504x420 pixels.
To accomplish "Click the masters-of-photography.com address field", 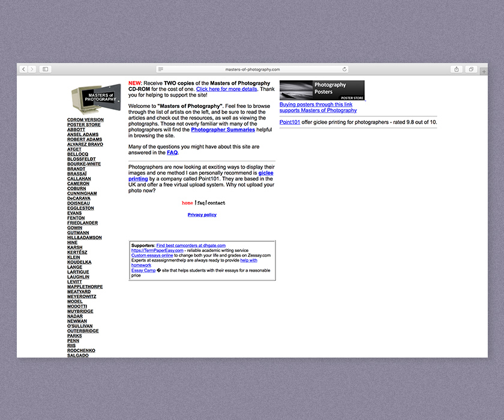I will point(252,70).
